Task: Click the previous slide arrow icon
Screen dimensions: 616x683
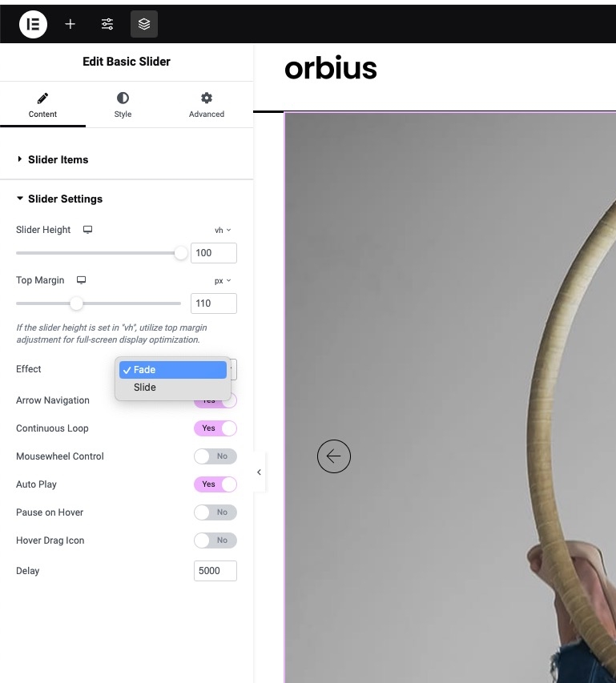Action: pyautogui.click(x=334, y=456)
